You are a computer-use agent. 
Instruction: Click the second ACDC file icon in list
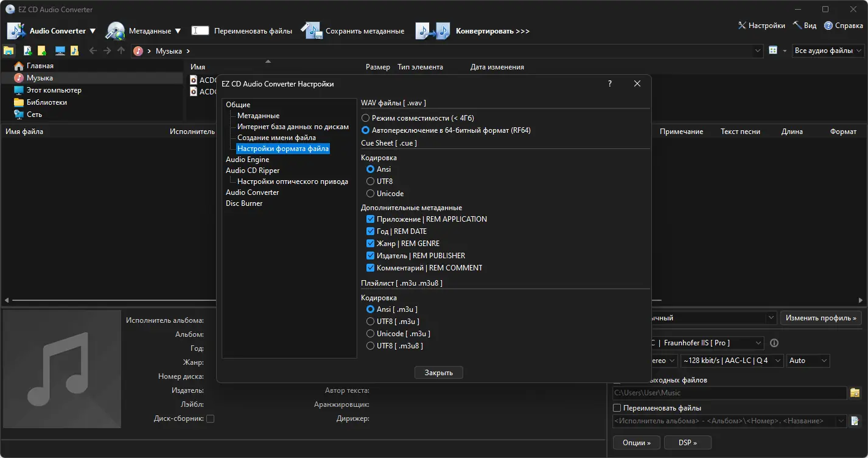click(194, 92)
